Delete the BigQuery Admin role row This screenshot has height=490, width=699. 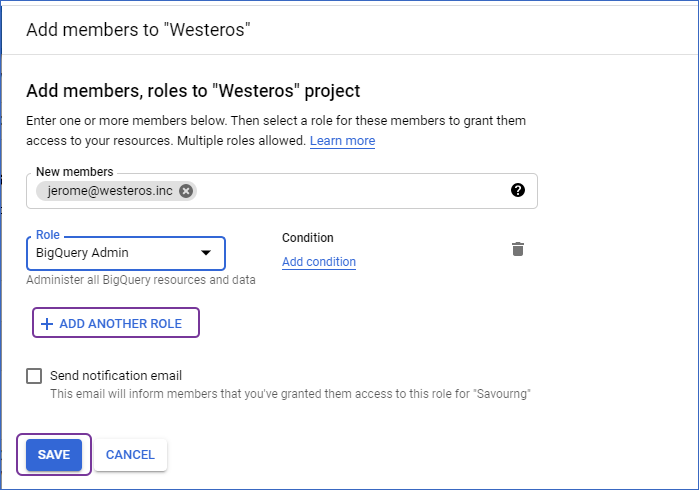[518, 249]
